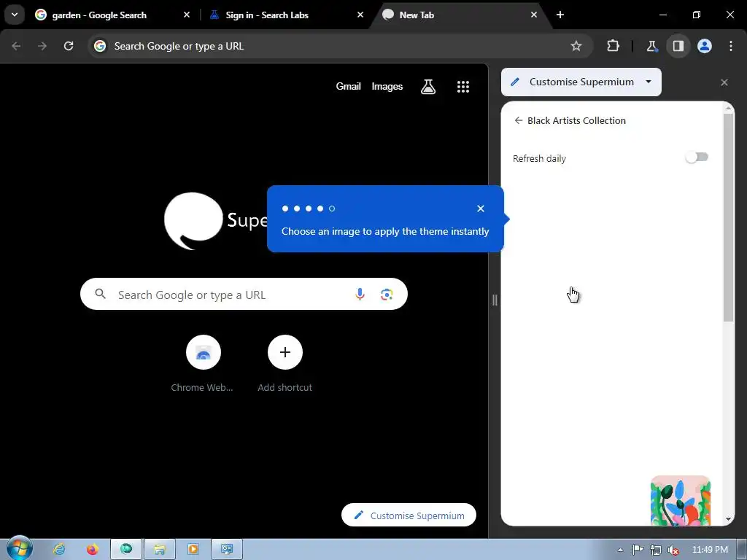Open the Windows Start orb
The width and height of the screenshot is (747, 560).
pyautogui.click(x=19, y=548)
